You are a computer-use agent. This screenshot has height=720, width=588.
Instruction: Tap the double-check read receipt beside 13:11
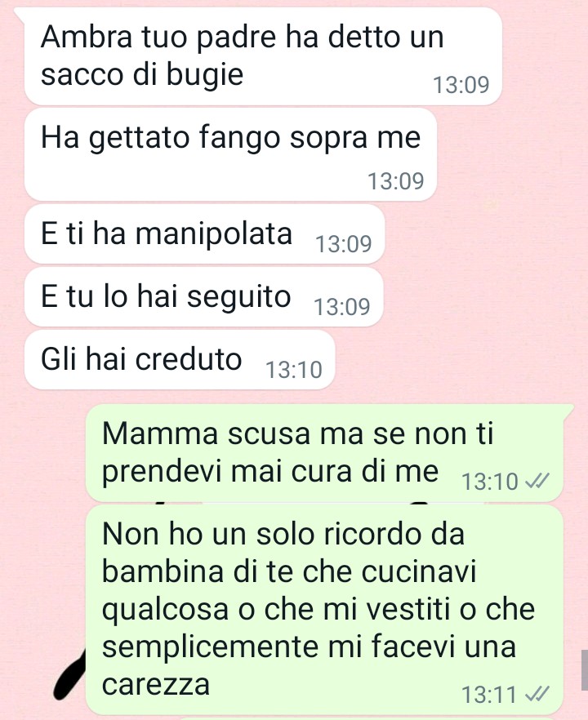tap(537, 694)
